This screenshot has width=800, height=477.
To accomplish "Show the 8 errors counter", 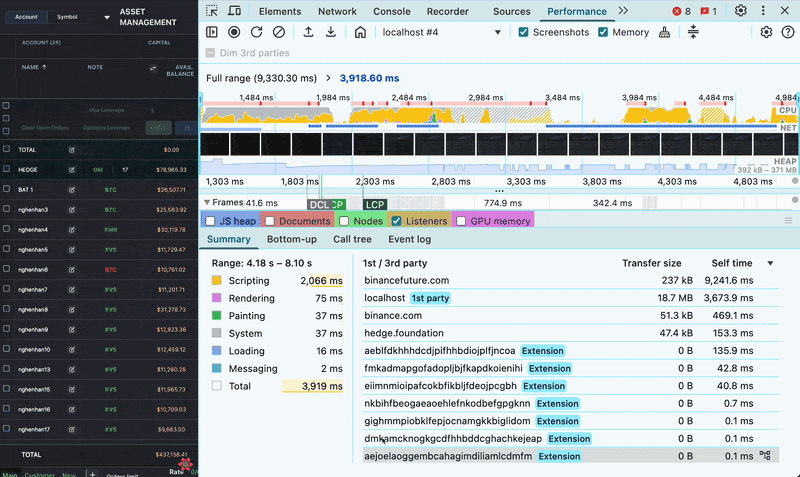I will [681, 11].
